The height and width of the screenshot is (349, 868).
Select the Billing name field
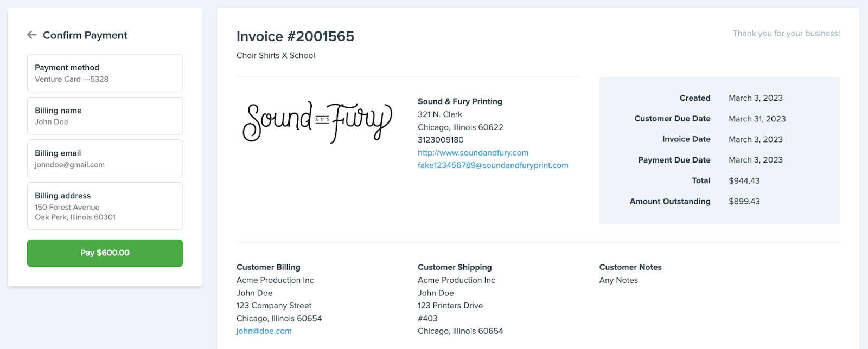[x=105, y=116]
